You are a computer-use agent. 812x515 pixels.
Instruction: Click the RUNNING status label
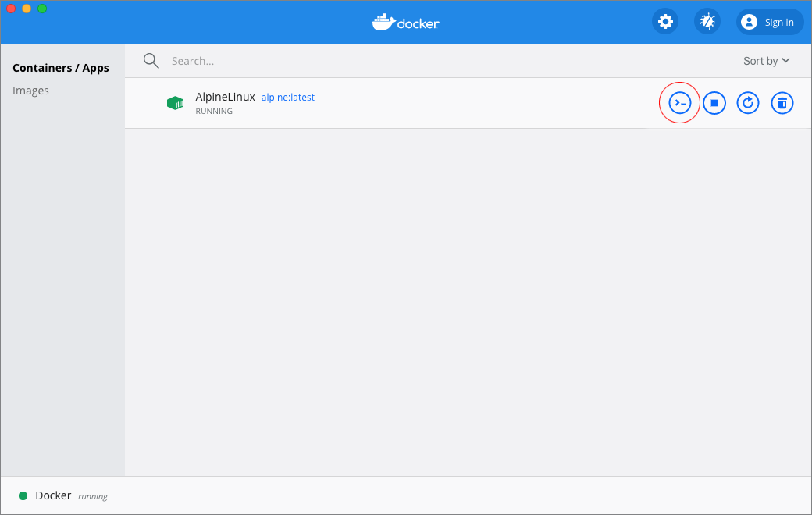click(x=214, y=112)
